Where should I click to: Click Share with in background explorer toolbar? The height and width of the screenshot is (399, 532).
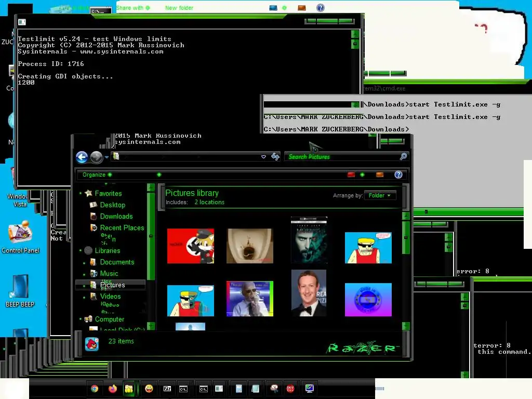(133, 8)
